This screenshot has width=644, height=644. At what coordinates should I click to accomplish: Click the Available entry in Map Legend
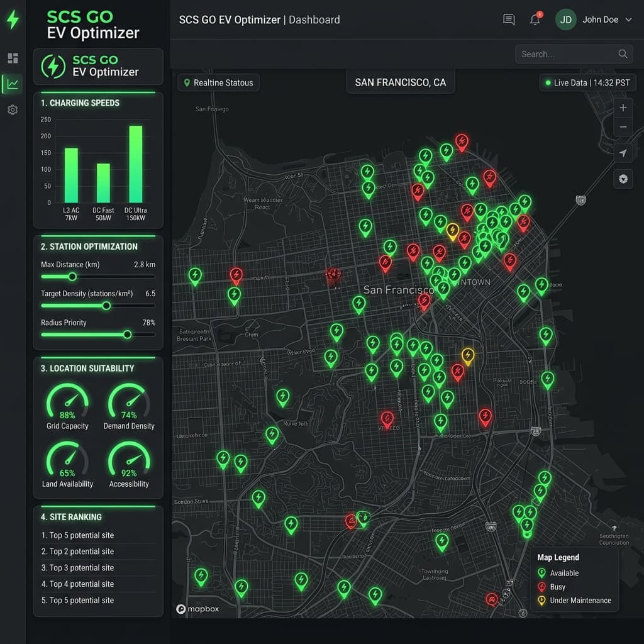click(558, 573)
